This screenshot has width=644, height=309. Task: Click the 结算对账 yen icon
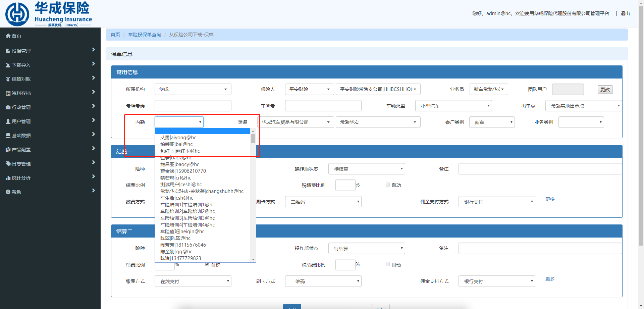pos(8,79)
